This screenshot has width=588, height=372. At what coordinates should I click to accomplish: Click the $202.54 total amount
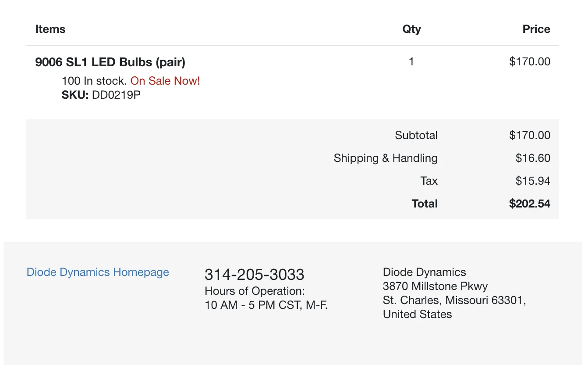tap(530, 204)
